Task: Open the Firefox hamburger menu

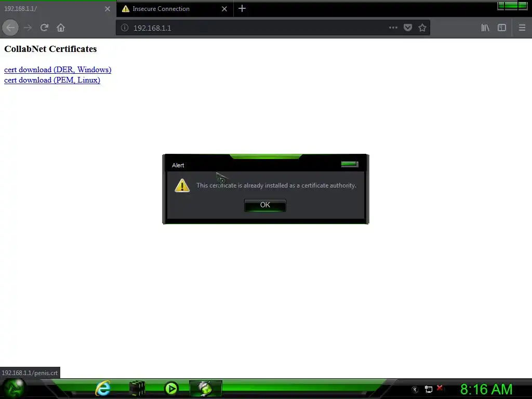Action: pos(522,28)
